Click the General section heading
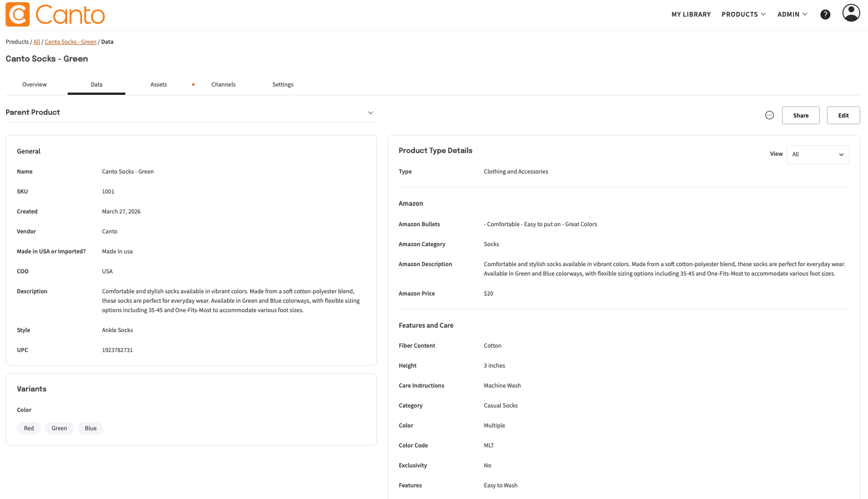Screen dimensions: 868x499 tap(29, 151)
